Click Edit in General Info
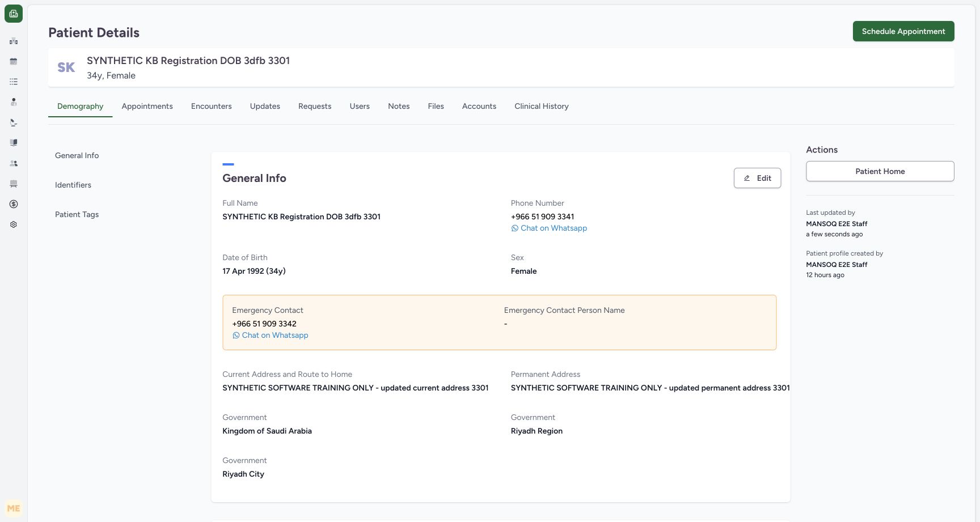Screen dimensions: 980x522 pyautogui.click(x=757, y=178)
